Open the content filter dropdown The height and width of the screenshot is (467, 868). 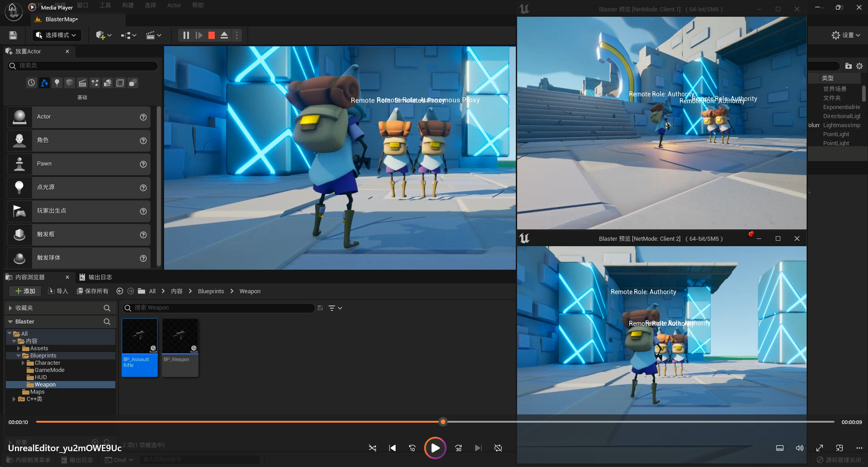(335, 308)
